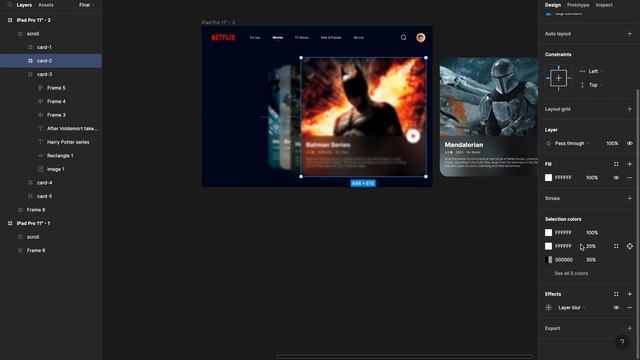640x360 pixels.
Task: Click the NETFLIX logo on canvas
Action: [x=223, y=38]
